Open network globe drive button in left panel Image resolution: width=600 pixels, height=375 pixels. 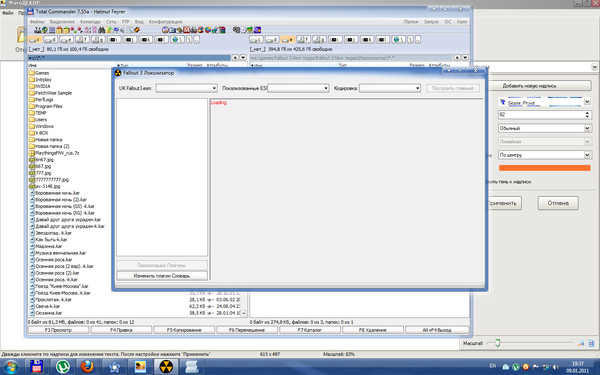point(178,39)
